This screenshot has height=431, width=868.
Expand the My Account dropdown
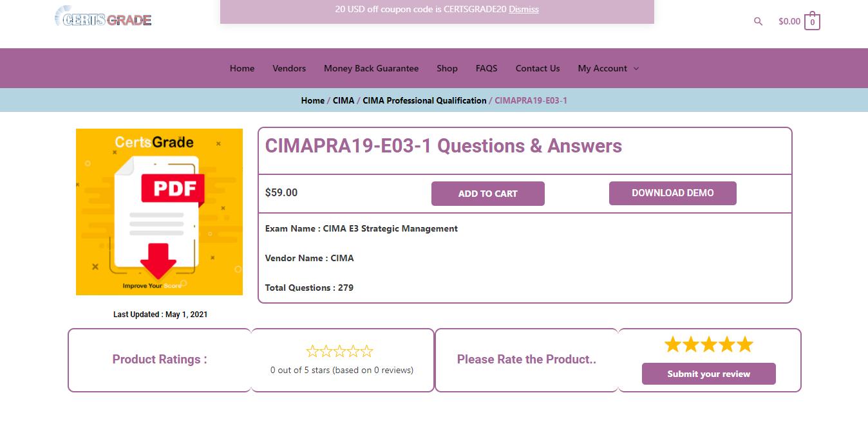coord(608,68)
